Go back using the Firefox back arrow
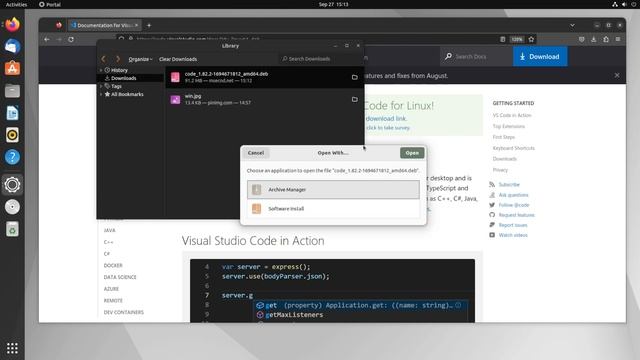The height and width of the screenshot is (360, 640). tap(47, 40)
